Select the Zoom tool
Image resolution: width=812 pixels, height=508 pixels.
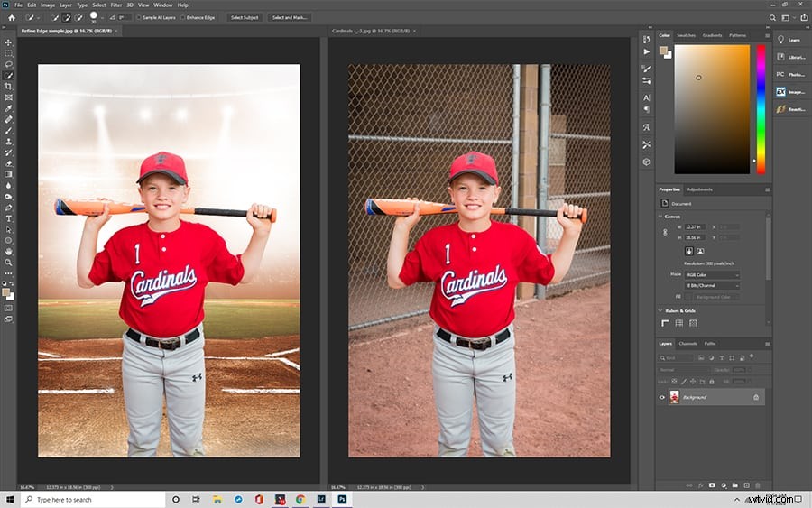(x=8, y=263)
